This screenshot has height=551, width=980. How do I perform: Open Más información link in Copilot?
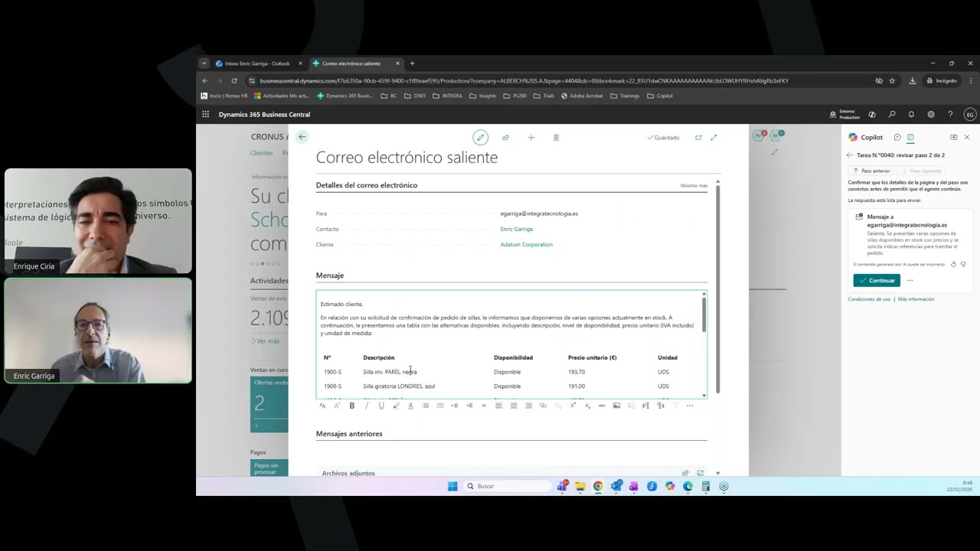tap(916, 299)
